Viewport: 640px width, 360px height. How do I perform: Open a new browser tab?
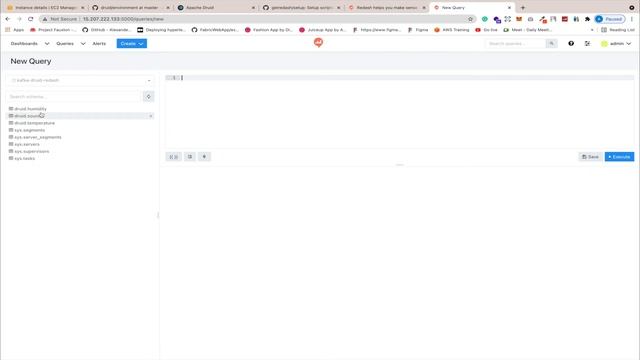(522, 8)
